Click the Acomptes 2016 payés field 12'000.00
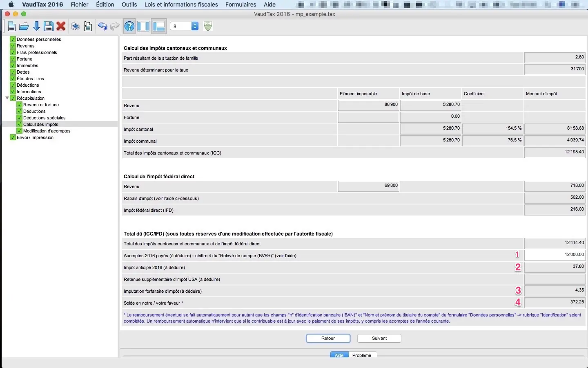The height and width of the screenshot is (368, 588). (x=555, y=255)
